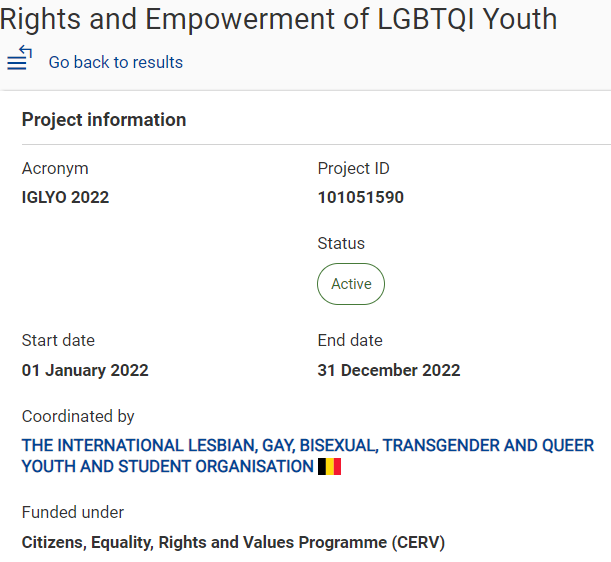The width and height of the screenshot is (611, 562).
Task: Click the Project ID field label
Action: click(353, 169)
